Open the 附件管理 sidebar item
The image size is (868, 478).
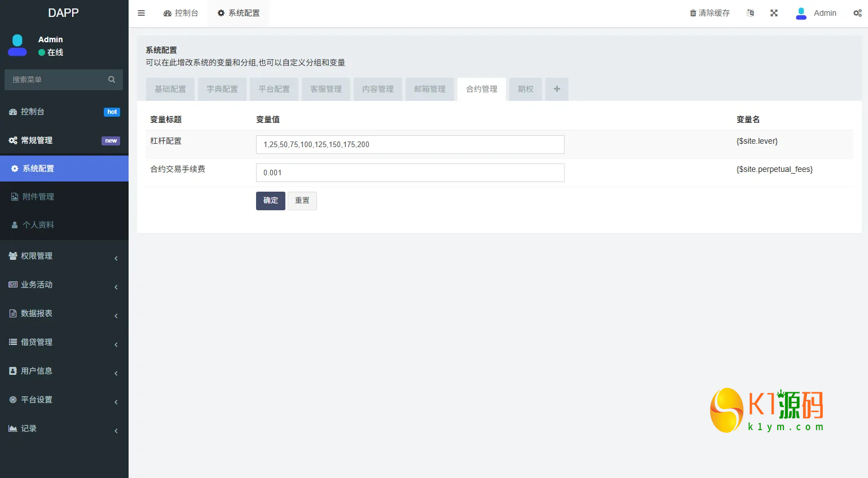[x=64, y=197]
